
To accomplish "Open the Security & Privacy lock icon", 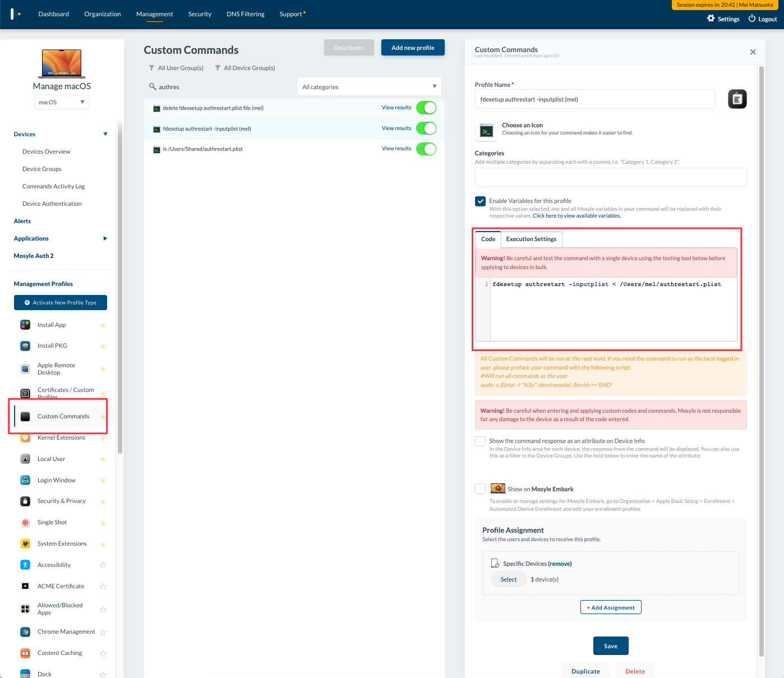I will click(25, 501).
